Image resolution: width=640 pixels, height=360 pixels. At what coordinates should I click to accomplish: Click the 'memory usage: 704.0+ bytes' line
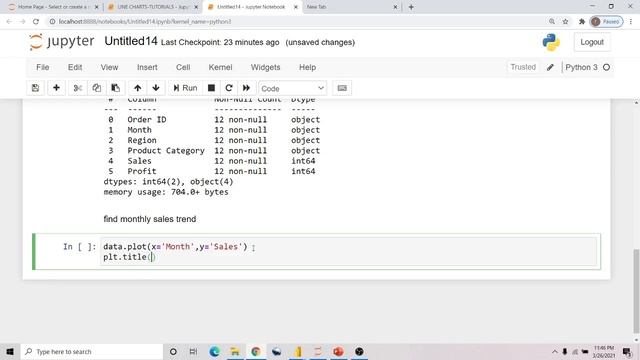pyautogui.click(x=166, y=192)
